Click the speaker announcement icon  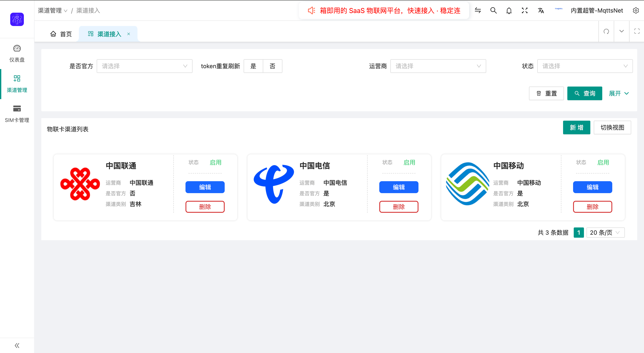[x=311, y=10]
